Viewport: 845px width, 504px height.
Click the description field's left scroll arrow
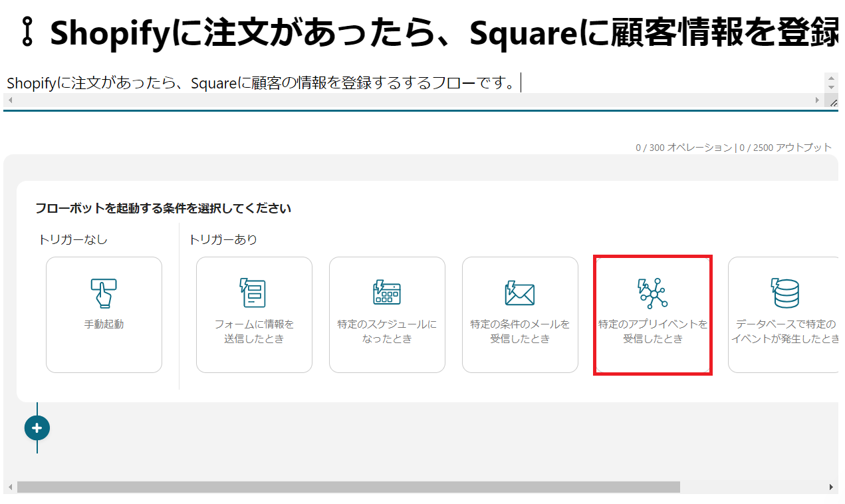click(x=9, y=100)
